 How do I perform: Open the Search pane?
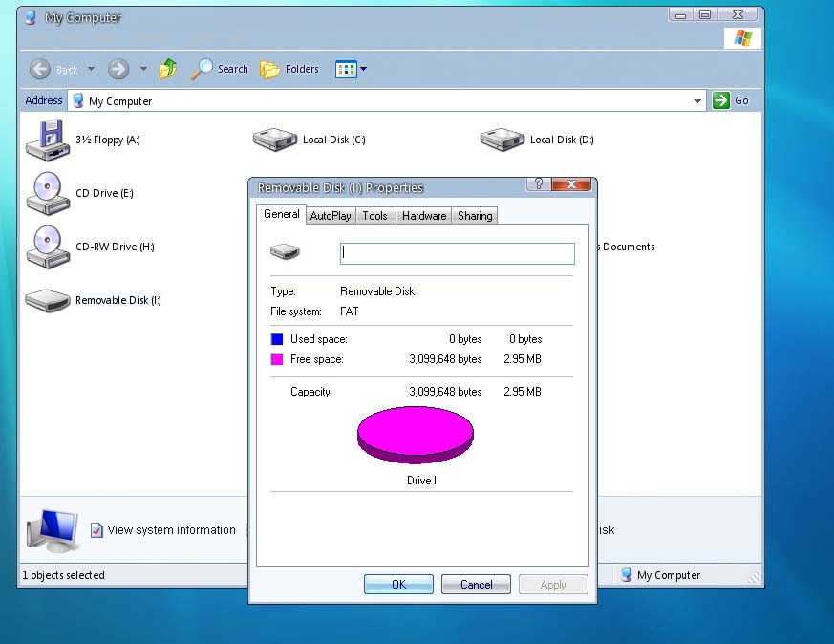click(220, 69)
